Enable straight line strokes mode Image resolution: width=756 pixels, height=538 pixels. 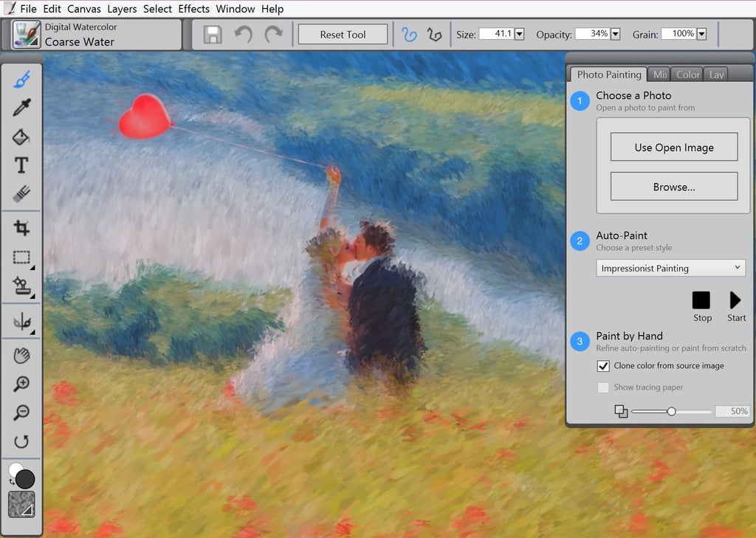[434, 35]
